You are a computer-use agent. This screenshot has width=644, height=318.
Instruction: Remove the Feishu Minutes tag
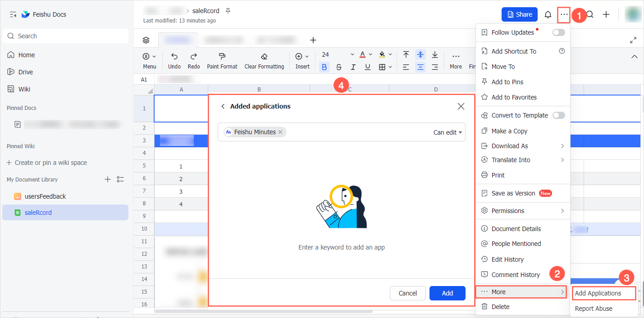click(x=280, y=132)
